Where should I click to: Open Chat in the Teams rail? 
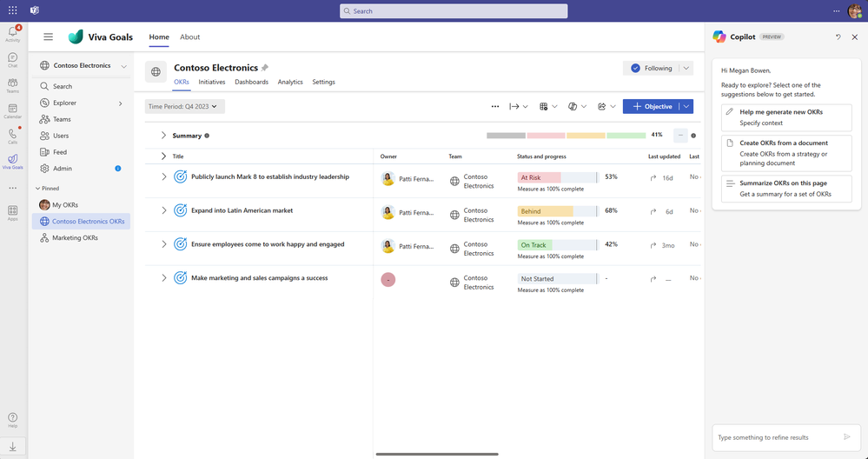pyautogui.click(x=13, y=60)
